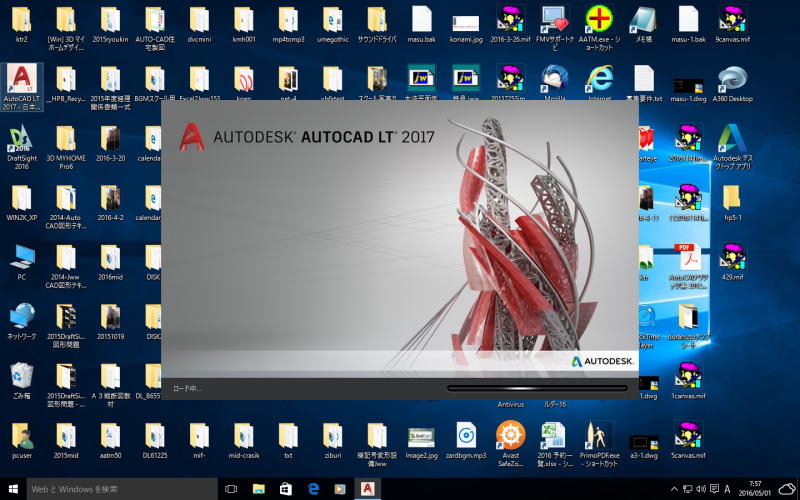Toggle the IME input mode A indicator
Image resolution: width=800 pixels, height=500 pixels.
click(x=727, y=489)
